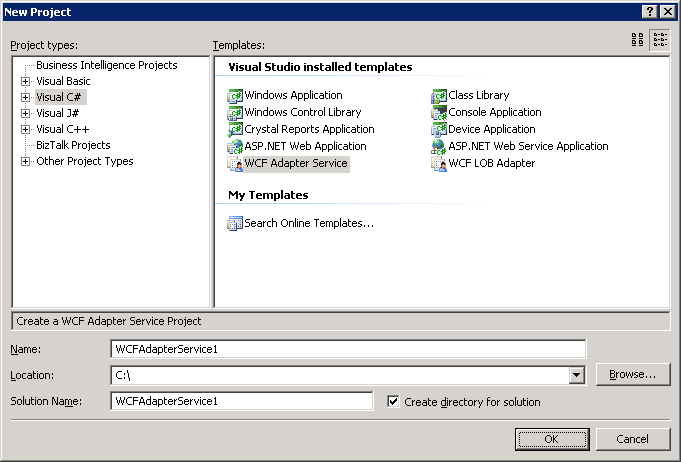Viewport: 681px width, 462px height.
Task: Select the WCF Adapter Service icon
Action: click(235, 163)
